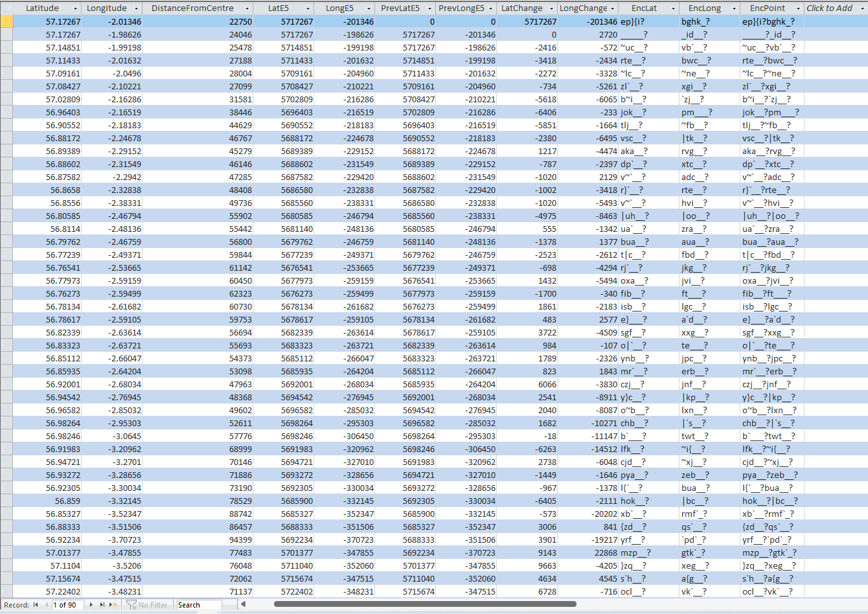
Task: Open the LongChange filter dropdown arrow
Action: [613, 8]
